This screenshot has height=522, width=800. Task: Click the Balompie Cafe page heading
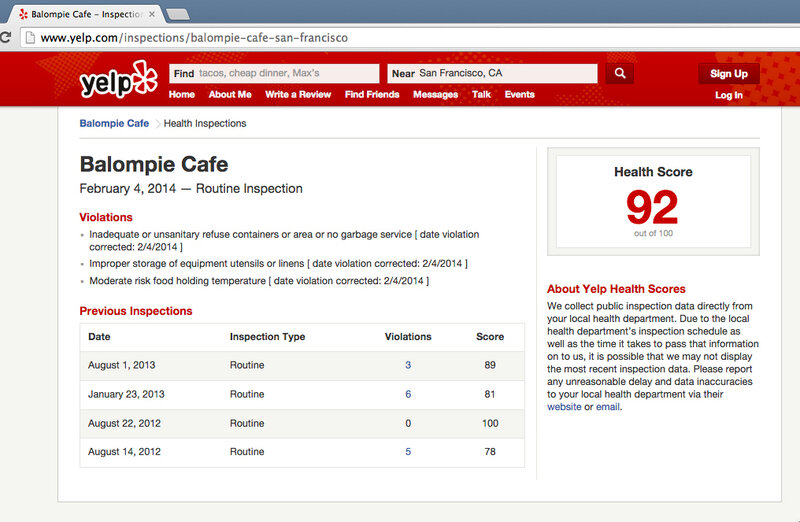154,164
